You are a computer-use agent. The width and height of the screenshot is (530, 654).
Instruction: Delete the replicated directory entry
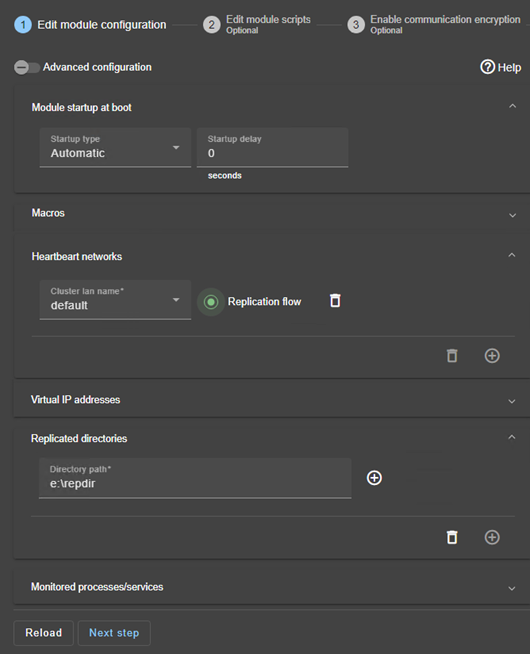click(x=452, y=537)
